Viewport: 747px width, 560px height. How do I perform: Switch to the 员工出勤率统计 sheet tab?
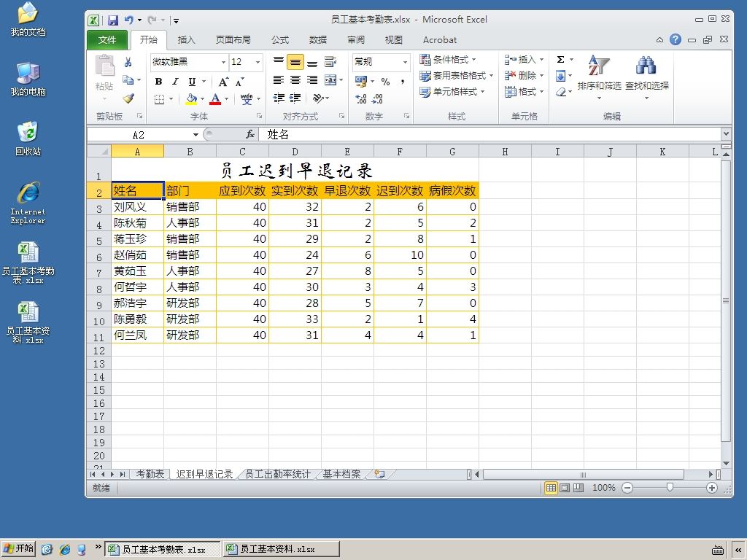coord(278,474)
